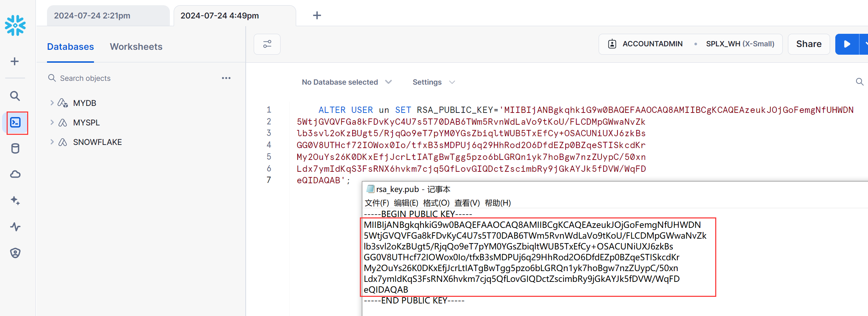Open the Admin shield icon in sidebar
Screen dimensions: 868x316
(x=15, y=253)
